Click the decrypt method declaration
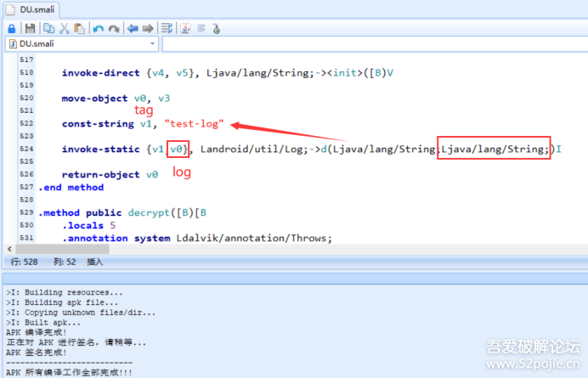Viewport: 588px width, 378px height. point(122,213)
